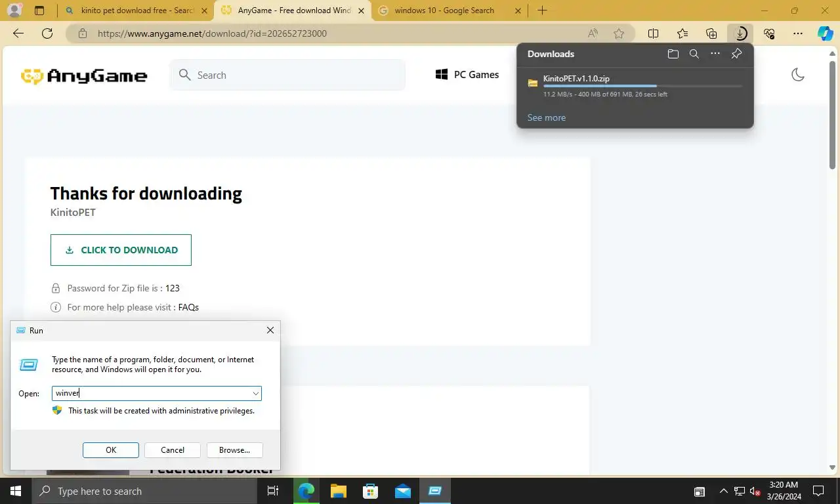Toggle the Downloads toolbar button

click(x=740, y=33)
